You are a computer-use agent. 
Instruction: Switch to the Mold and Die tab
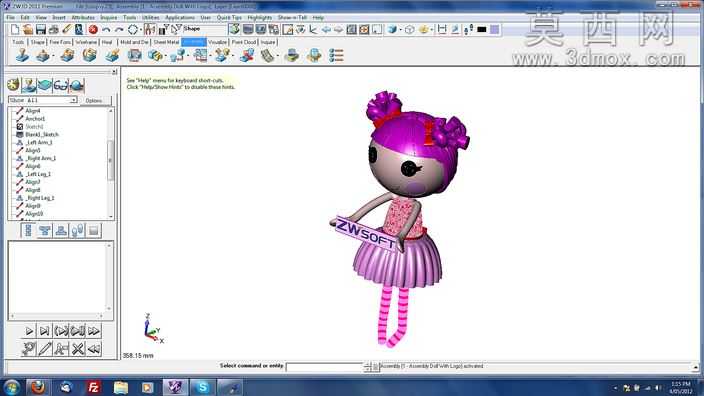(x=134, y=42)
